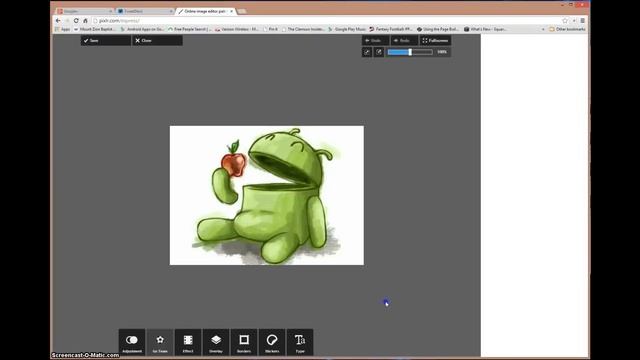Open the Free People Search bookmark
This screenshot has width=640, height=360.
190,29
